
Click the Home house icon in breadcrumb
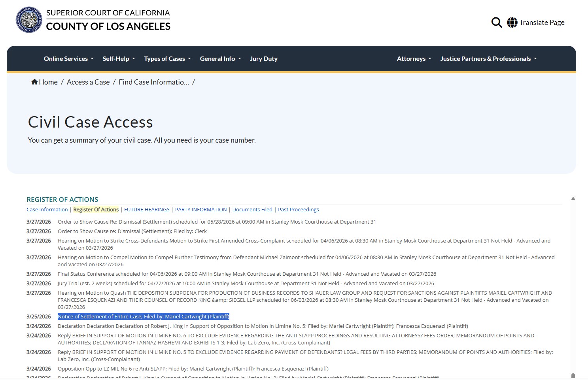tap(34, 82)
